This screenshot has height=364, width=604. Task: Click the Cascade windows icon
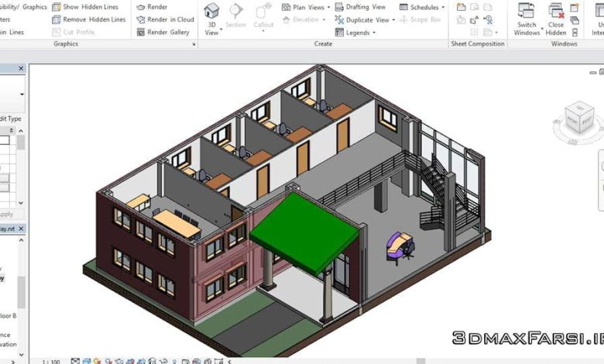click(x=575, y=20)
